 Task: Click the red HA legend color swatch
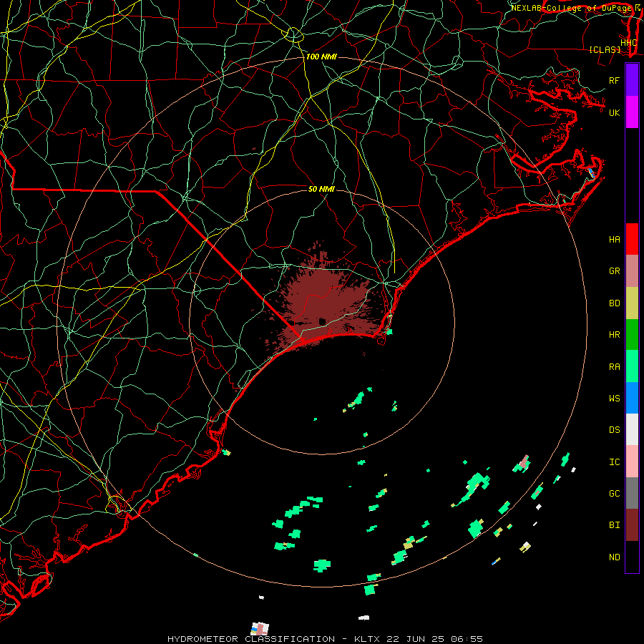pyautogui.click(x=632, y=239)
